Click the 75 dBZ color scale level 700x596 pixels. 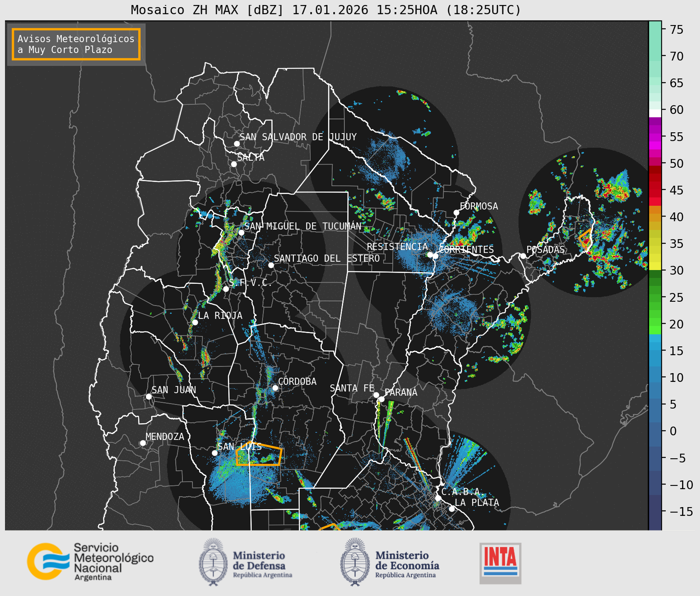[x=655, y=30]
